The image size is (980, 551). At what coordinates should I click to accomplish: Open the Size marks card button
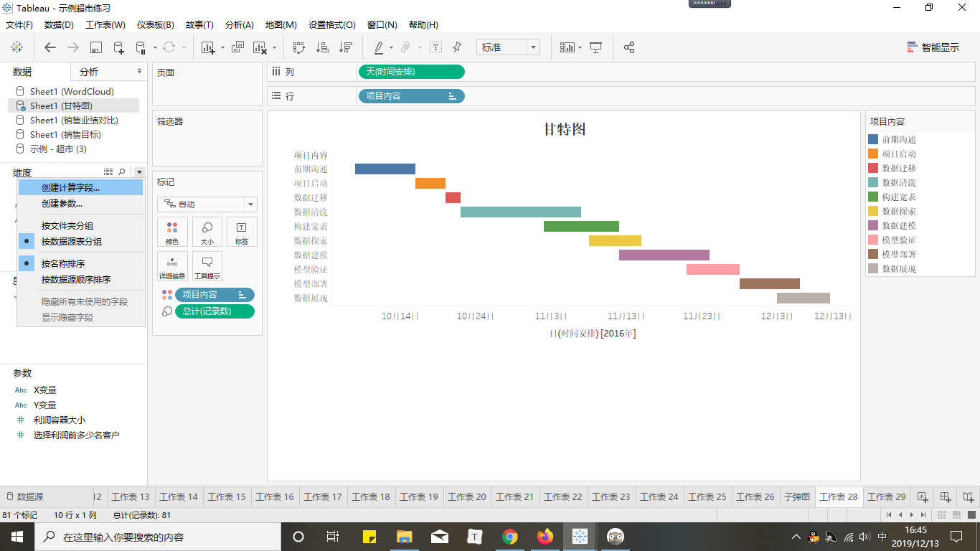(207, 232)
